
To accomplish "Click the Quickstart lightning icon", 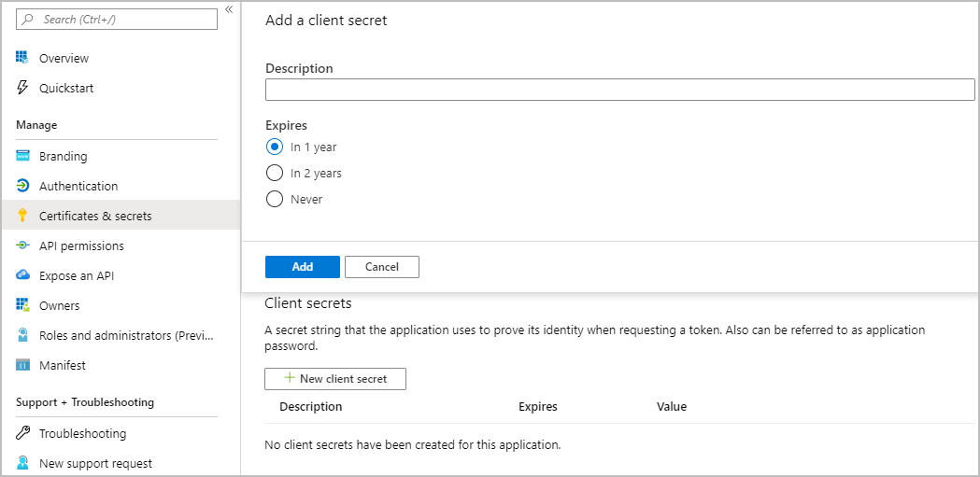I will point(22,88).
